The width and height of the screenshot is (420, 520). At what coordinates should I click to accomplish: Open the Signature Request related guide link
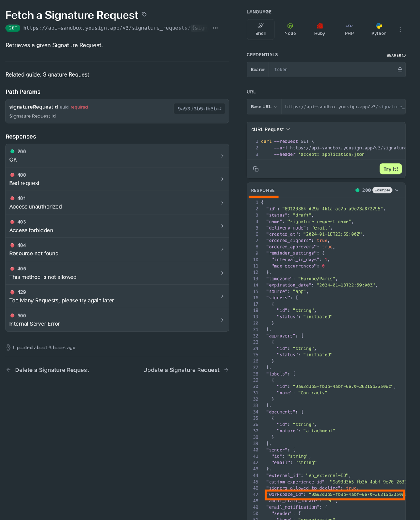click(x=66, y=74)
